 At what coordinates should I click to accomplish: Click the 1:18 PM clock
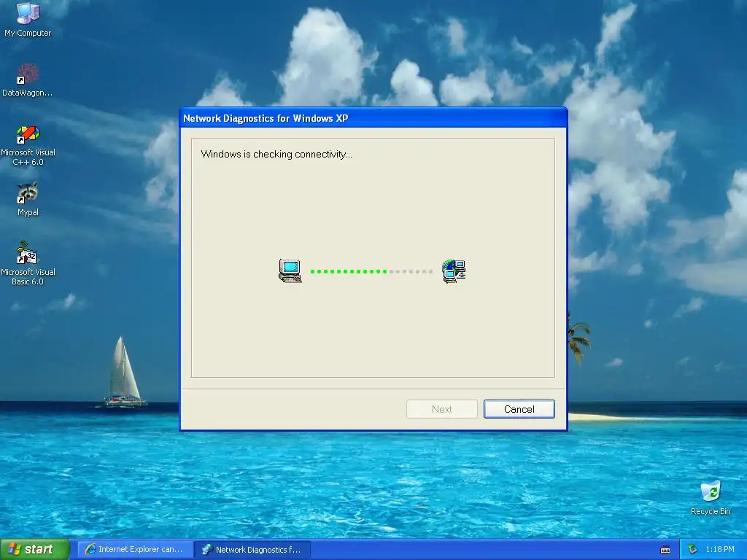(x=720, y=550)
